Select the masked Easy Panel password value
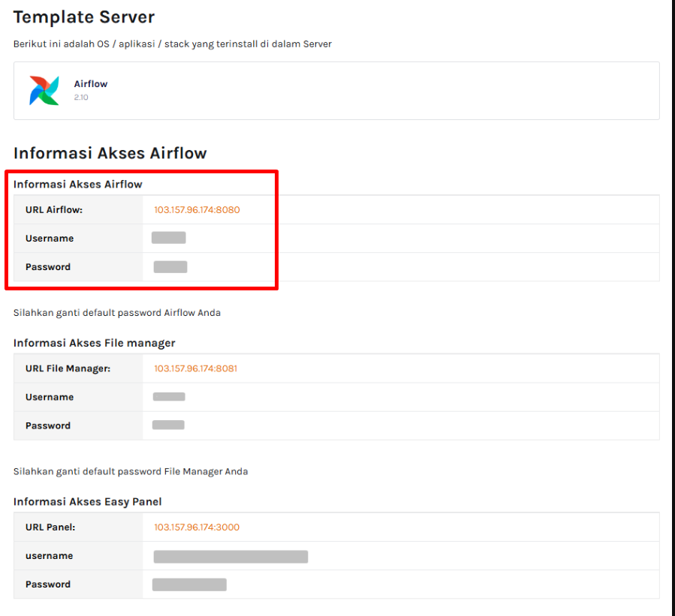Image resolution: width=675 pixels, height=616 pixels. pos(189,584)
